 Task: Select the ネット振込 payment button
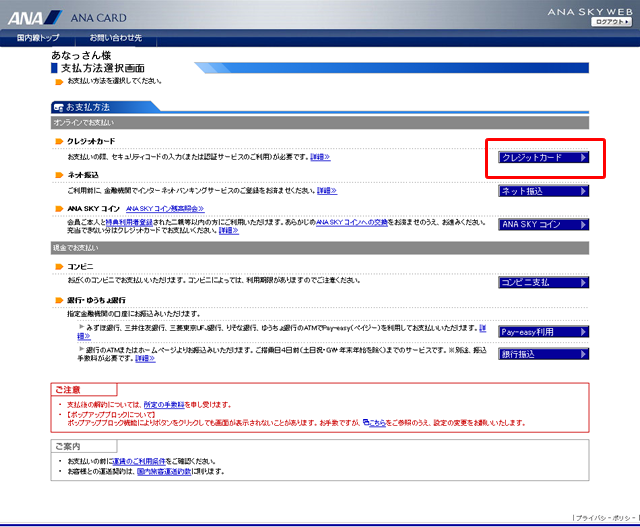coord(543,191)
